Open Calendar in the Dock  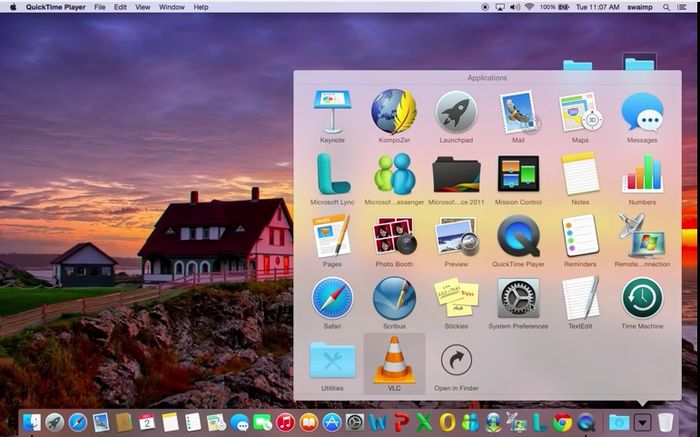pos(147,422)
